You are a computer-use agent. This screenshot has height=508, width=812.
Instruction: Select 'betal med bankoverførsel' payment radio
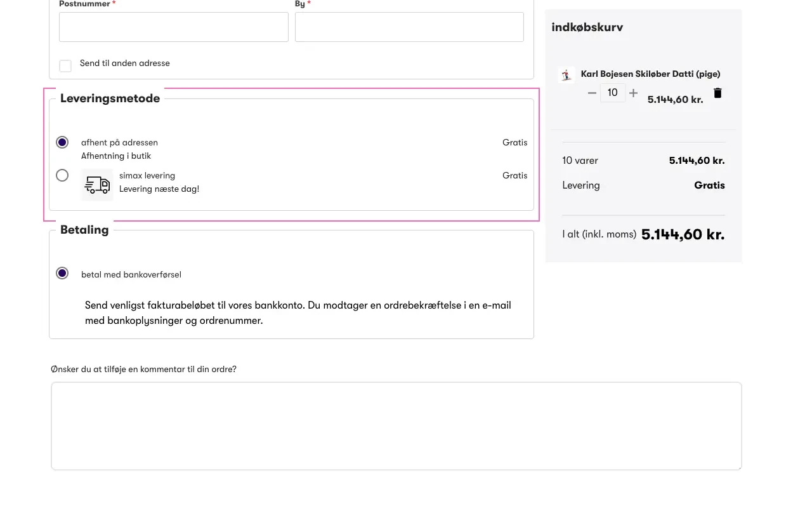click(x=62, y=273)
